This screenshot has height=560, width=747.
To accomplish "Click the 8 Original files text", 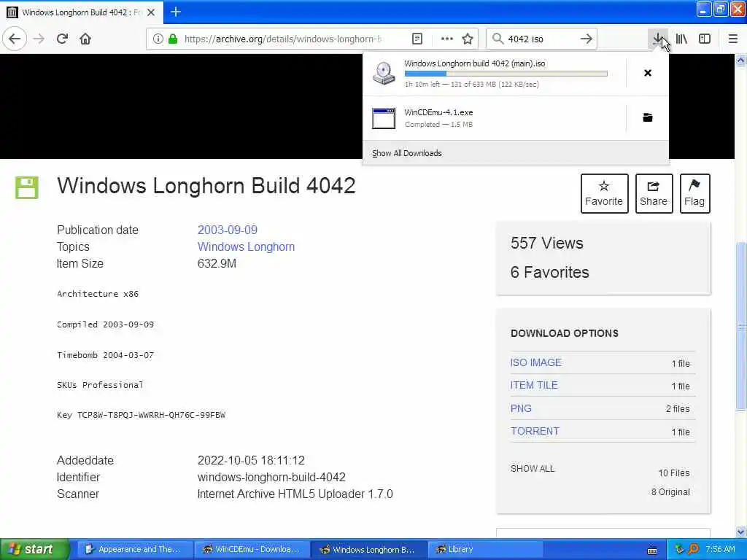I will pos(670,492).
